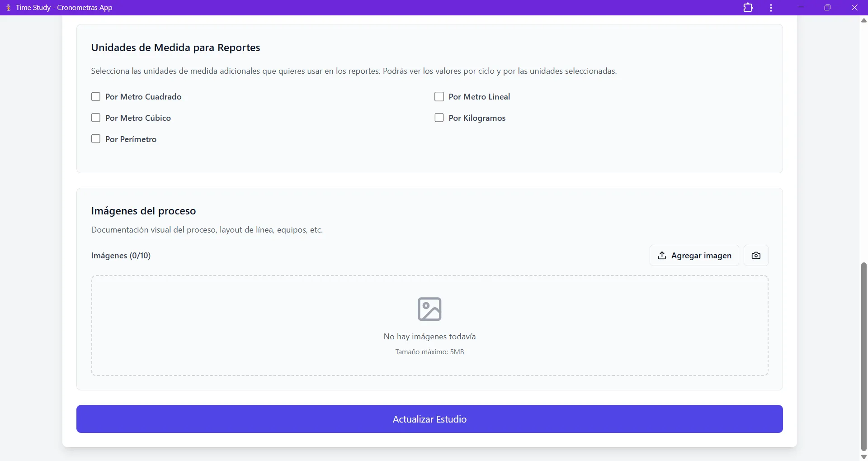Open the extensions puzzle icon

point(748,8)
